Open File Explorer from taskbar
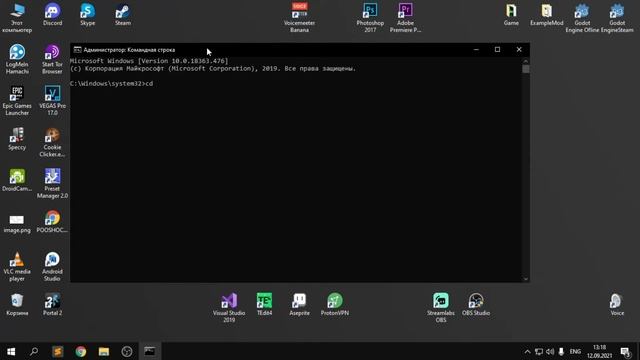640x360 pixels. coord(104,351)
